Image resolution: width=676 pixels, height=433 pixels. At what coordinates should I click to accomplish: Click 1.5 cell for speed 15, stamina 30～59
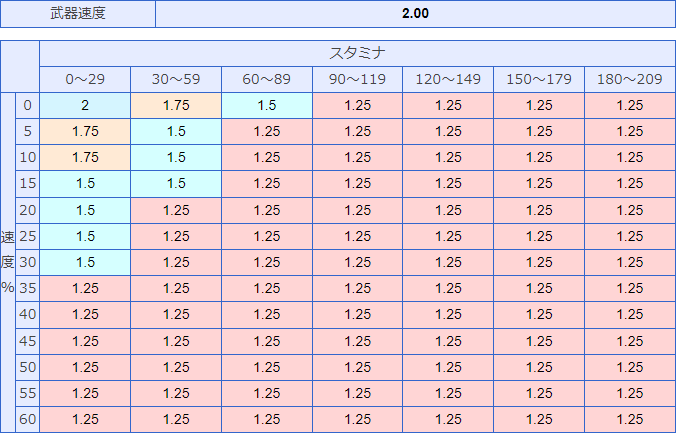tap(176, 183)
